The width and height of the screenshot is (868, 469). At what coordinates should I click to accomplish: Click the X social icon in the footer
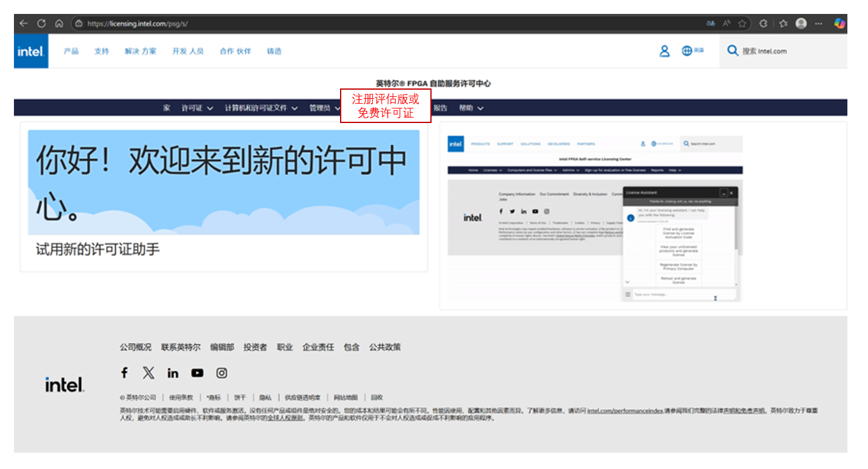coord(149,373)
